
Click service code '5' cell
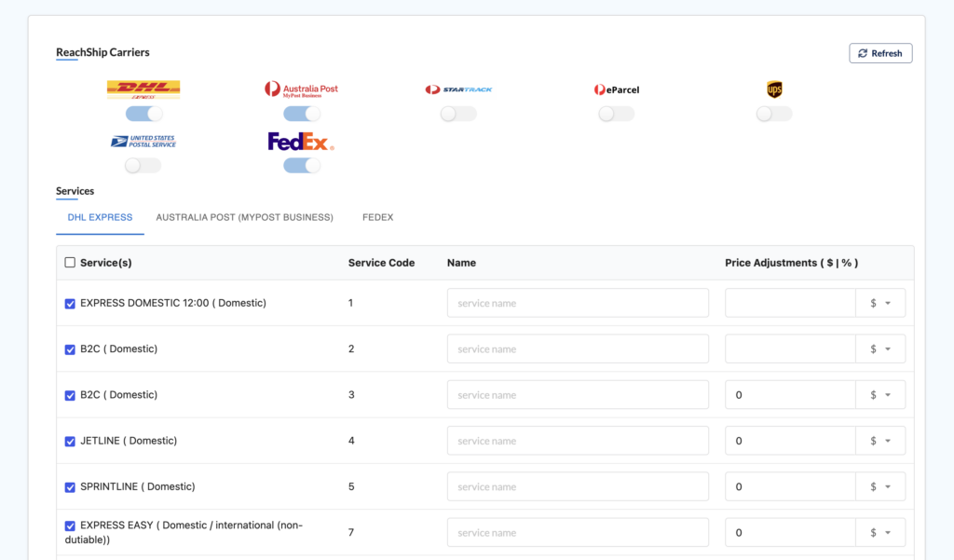point(351,487)
